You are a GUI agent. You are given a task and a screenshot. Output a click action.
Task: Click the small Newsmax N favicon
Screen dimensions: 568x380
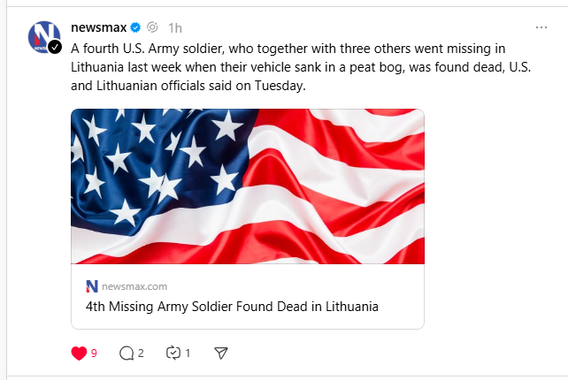coord(92,286)
